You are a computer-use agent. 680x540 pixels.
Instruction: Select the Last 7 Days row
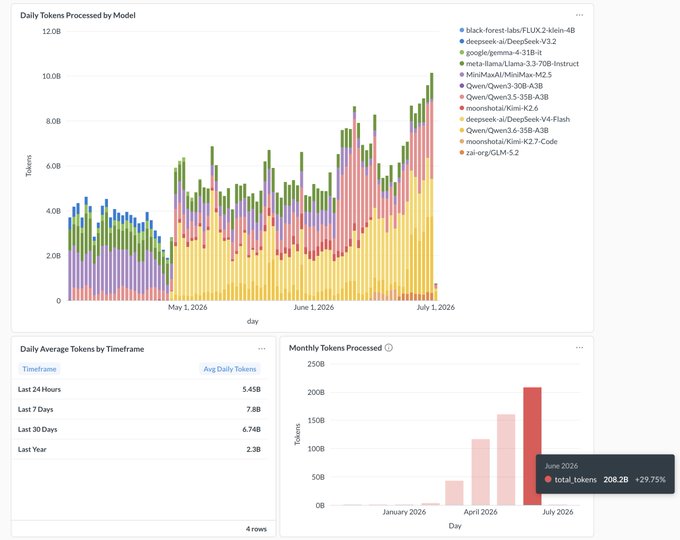point(139,409)
